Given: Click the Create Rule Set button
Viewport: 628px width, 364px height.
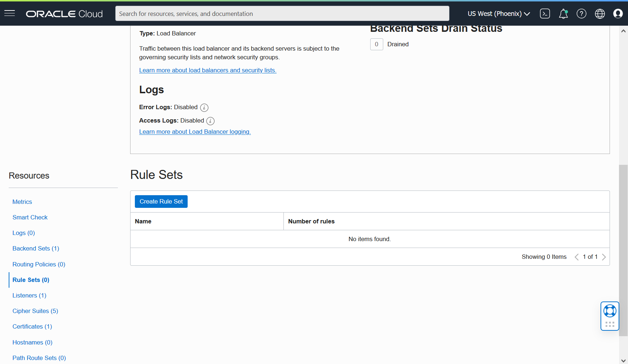Looking at the screenshot, I should [x=161, y=201].
